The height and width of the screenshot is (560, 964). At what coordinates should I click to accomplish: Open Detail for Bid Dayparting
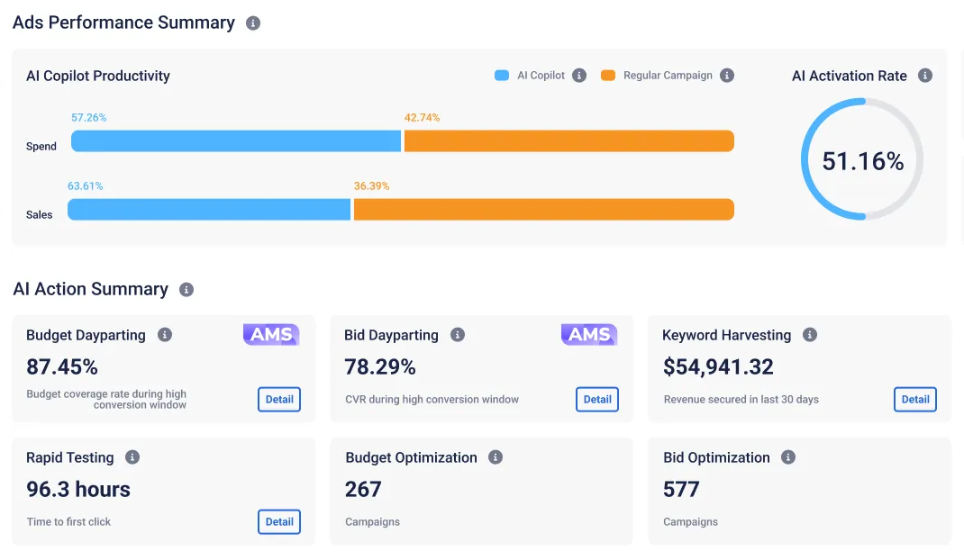click(597, 400)
